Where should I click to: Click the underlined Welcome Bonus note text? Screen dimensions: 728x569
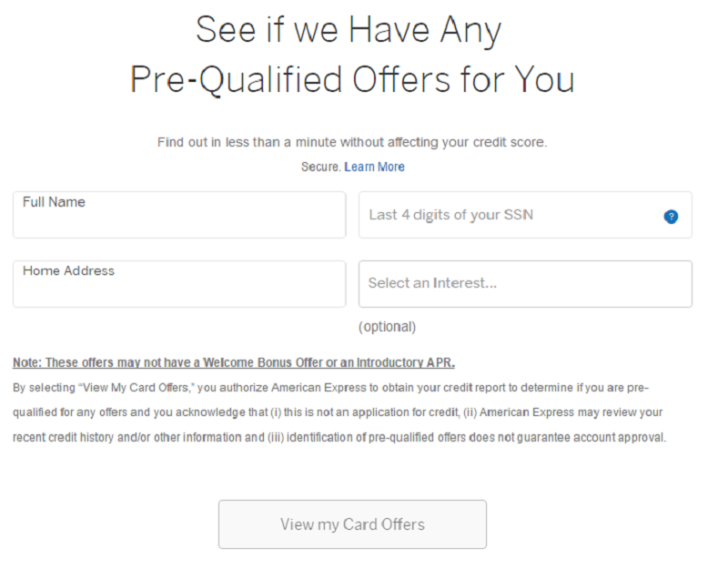pos(234,362)
